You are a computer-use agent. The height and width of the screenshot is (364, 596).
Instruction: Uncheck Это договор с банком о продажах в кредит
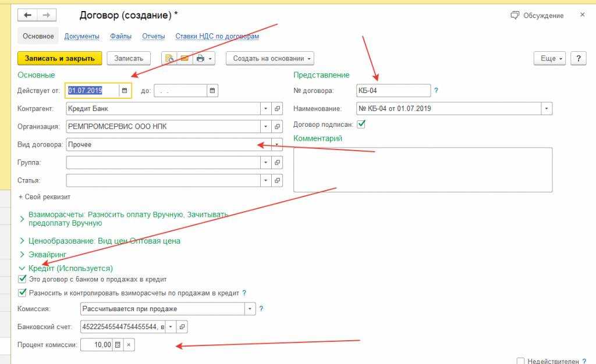point(22,279)
